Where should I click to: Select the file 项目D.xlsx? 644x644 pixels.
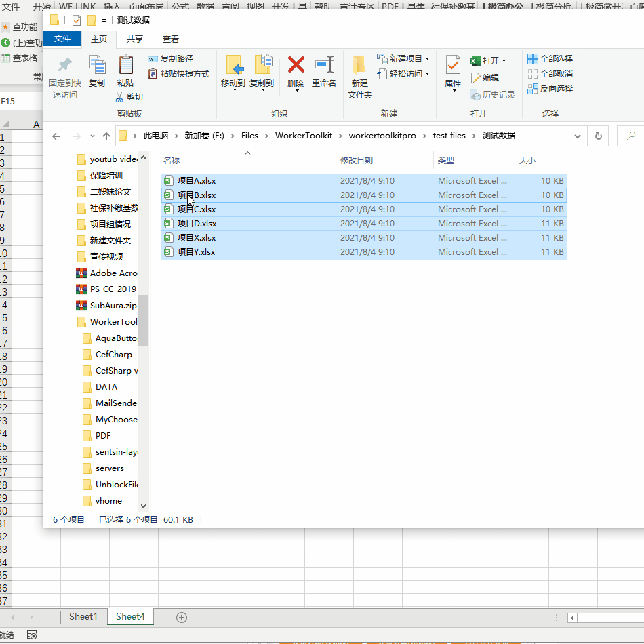pyautogui.click(x=197, y=224)
